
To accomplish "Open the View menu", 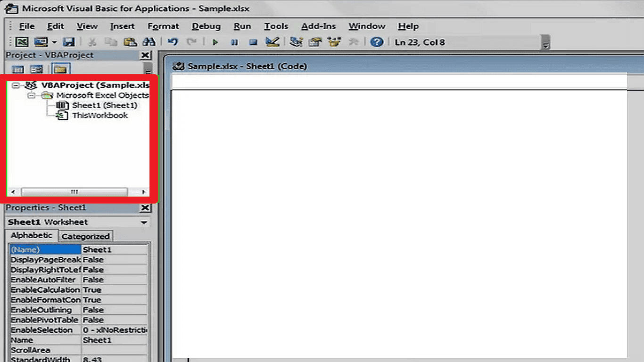I will pyautogui.click(x=87, y=26).
